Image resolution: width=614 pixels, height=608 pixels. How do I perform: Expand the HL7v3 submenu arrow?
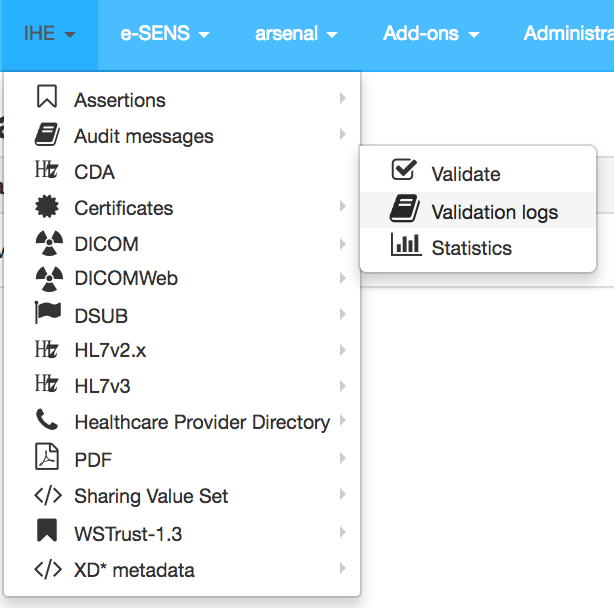pos(343,387)
